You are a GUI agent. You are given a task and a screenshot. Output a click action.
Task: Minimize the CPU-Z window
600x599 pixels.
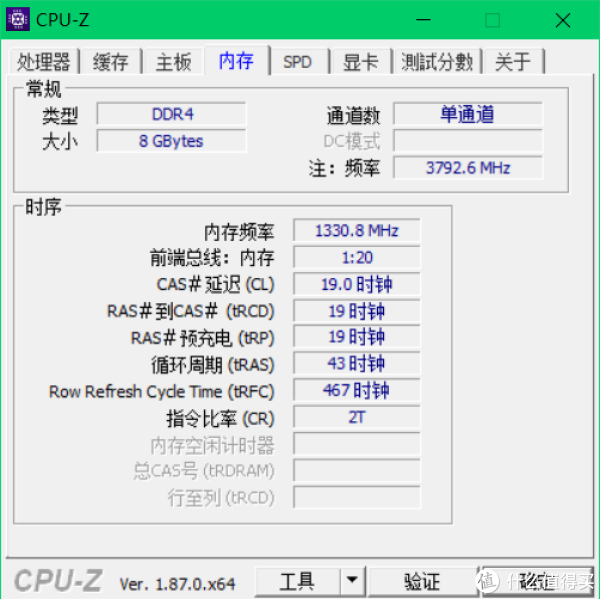424,20
